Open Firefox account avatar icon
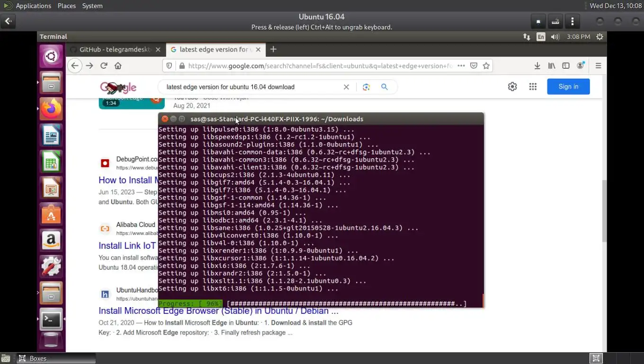644x364 pixels. pyautogui.click(x=581, y=66)
